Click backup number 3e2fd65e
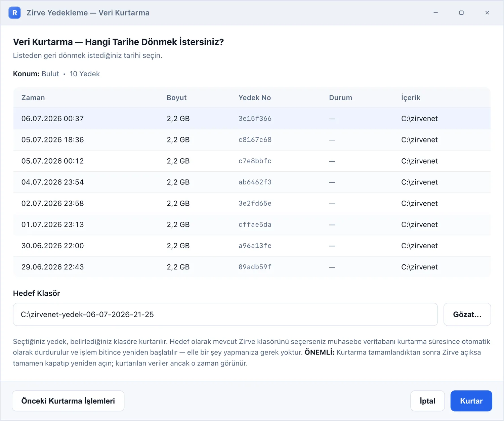504x421 pixels. [x=255, y=203]
